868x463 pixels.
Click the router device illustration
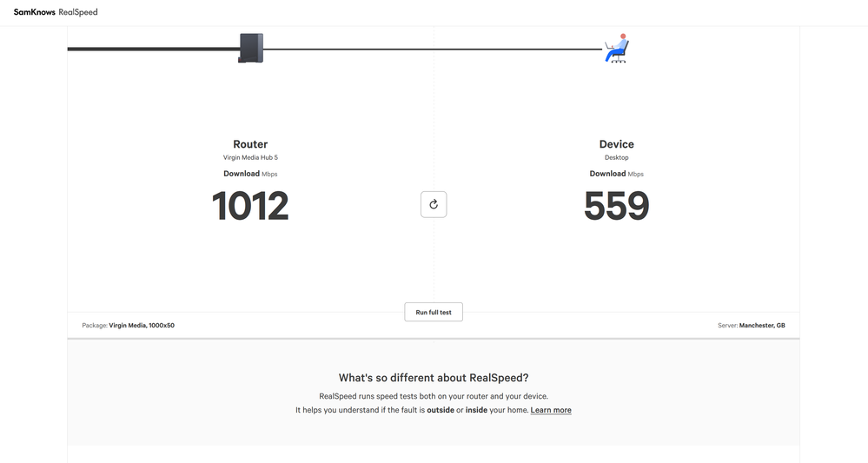point(251,48)
